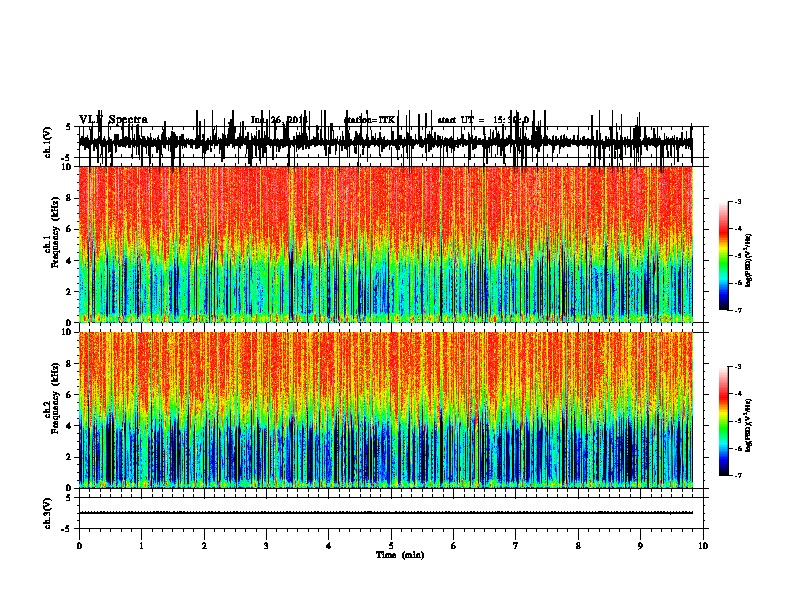Click the ch.1 voltage waveform trace
Viewport: 792px width, 612px height.
(x=385, y=142)
